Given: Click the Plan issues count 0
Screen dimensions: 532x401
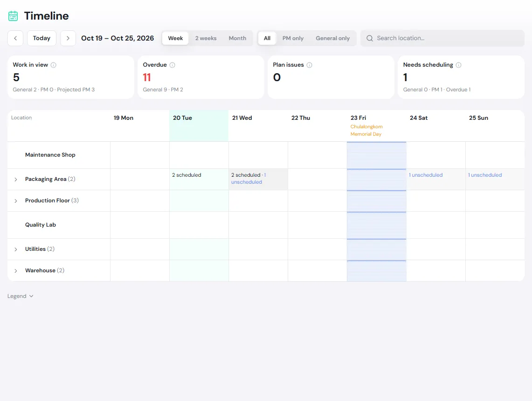Looking at the screenshot, I should [277, 77].
